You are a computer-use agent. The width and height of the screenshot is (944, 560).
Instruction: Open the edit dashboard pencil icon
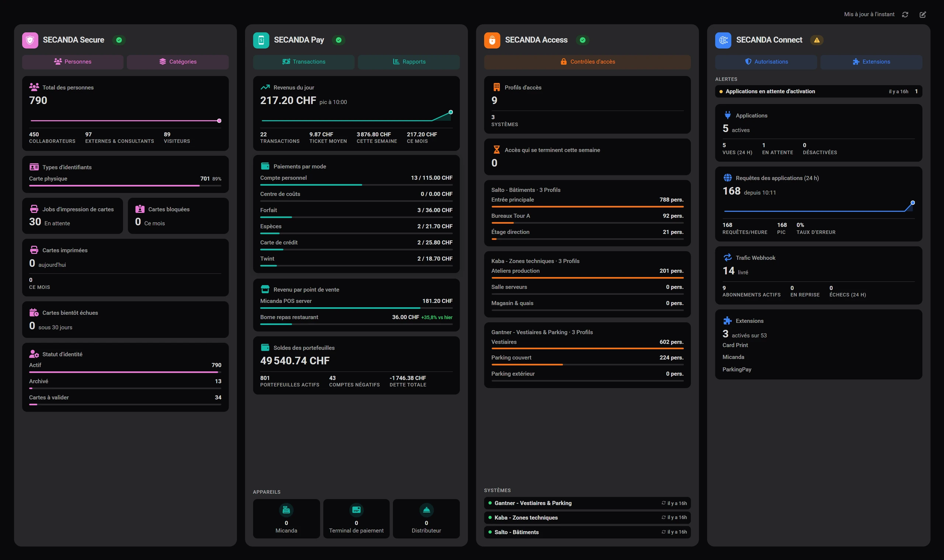(x=923, y=14)
